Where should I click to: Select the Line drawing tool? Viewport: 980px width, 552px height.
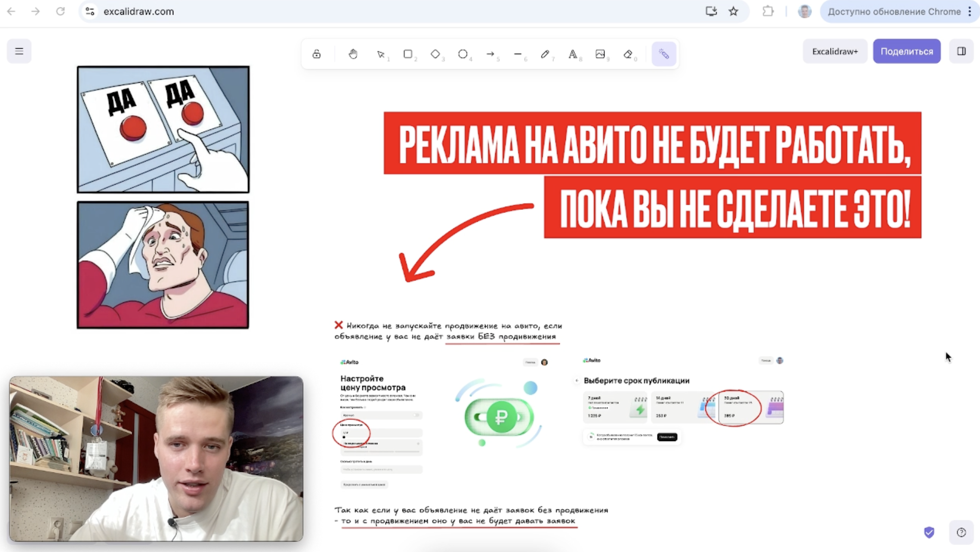(518, 54)
